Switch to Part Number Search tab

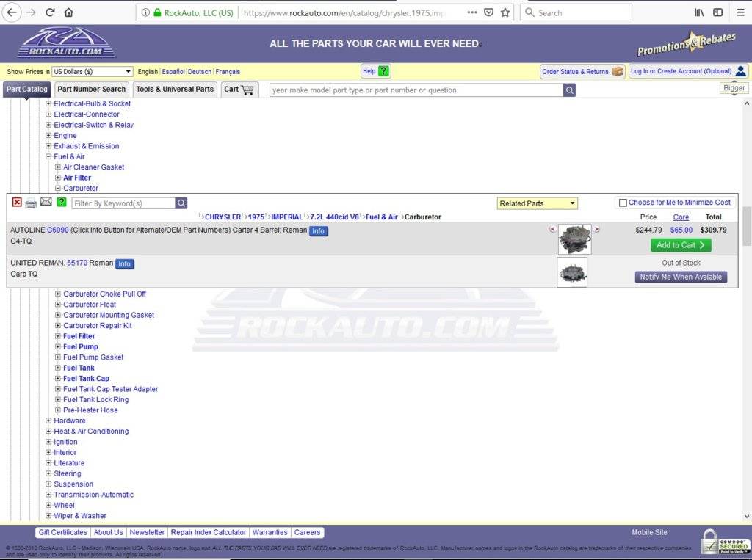pos(92,90)
